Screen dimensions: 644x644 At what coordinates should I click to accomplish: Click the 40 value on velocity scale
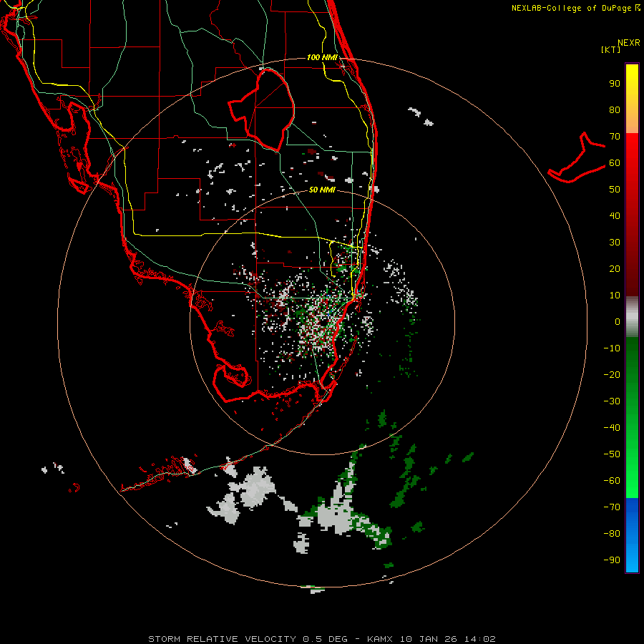click(615, 215)
